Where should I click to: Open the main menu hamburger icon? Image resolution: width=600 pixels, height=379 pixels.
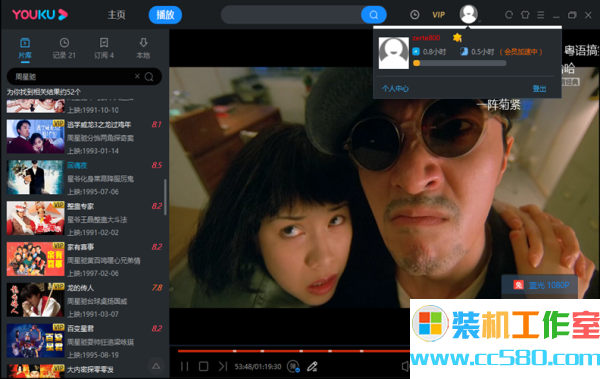541,15
